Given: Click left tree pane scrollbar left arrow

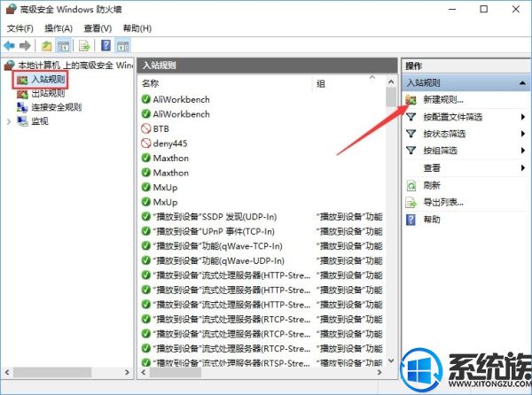Looking at the screenshot, I should point(7,372).
